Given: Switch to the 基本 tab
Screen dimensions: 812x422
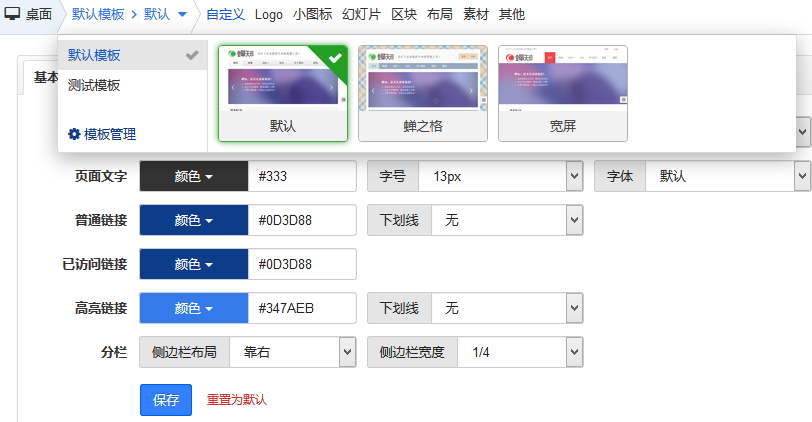Looking at the screenshot, I should [46, 77].
